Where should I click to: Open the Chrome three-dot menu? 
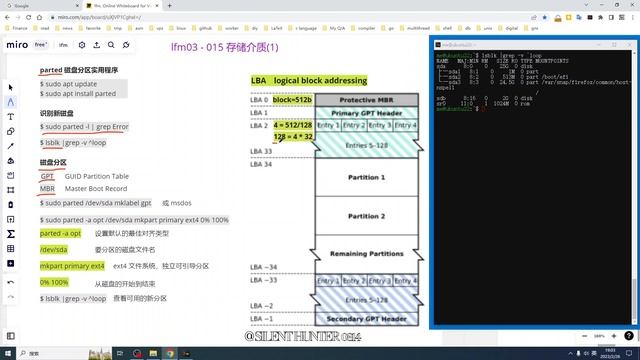[633, 17]
